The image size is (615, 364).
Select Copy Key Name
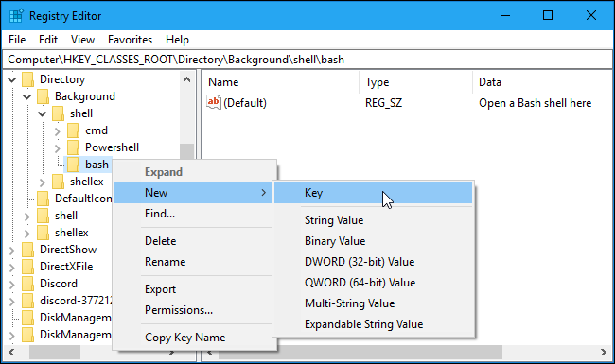point(195,338)
